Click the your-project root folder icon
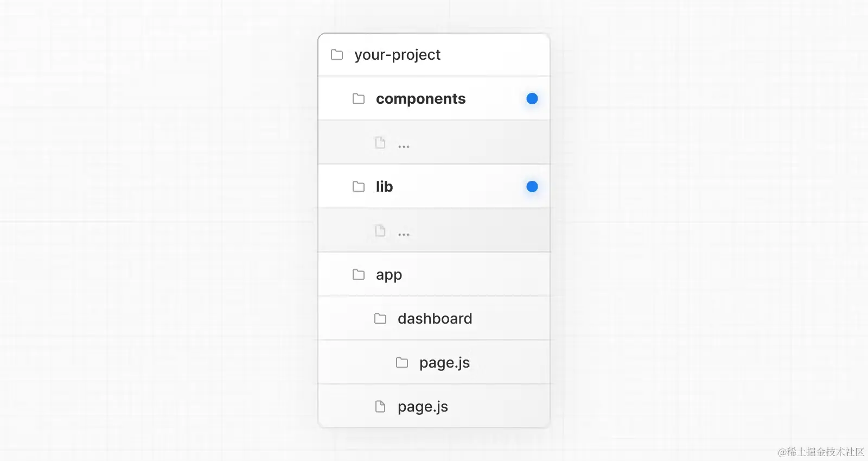Image resolution: width=868 pixels, height=461 pixels. [x=337, y=55]
